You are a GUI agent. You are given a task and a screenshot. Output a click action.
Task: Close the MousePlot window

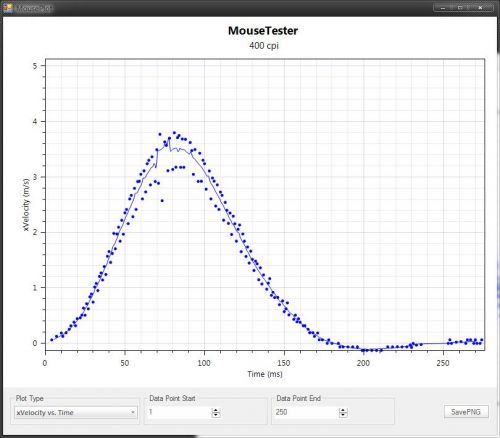point(481,7)
